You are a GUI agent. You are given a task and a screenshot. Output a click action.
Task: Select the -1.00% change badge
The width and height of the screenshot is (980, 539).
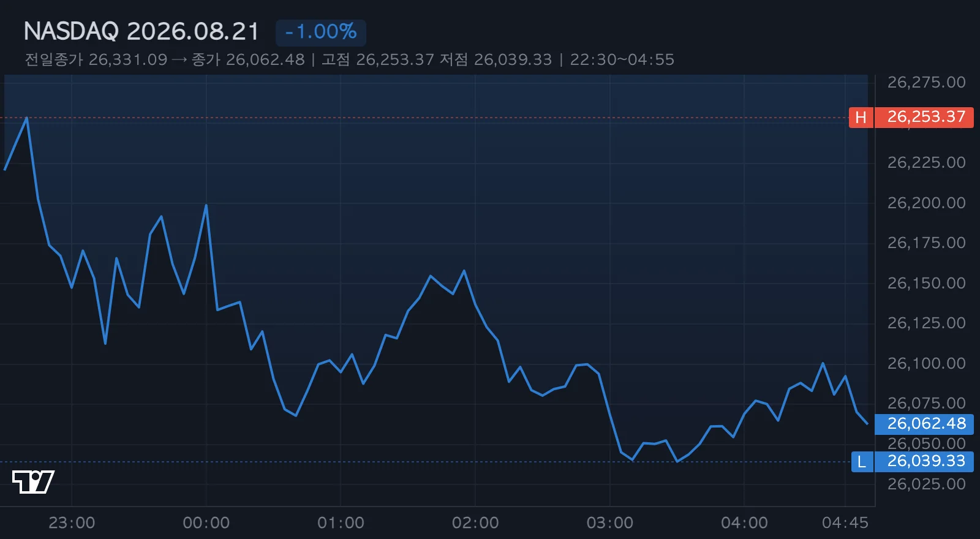(321, 32)
